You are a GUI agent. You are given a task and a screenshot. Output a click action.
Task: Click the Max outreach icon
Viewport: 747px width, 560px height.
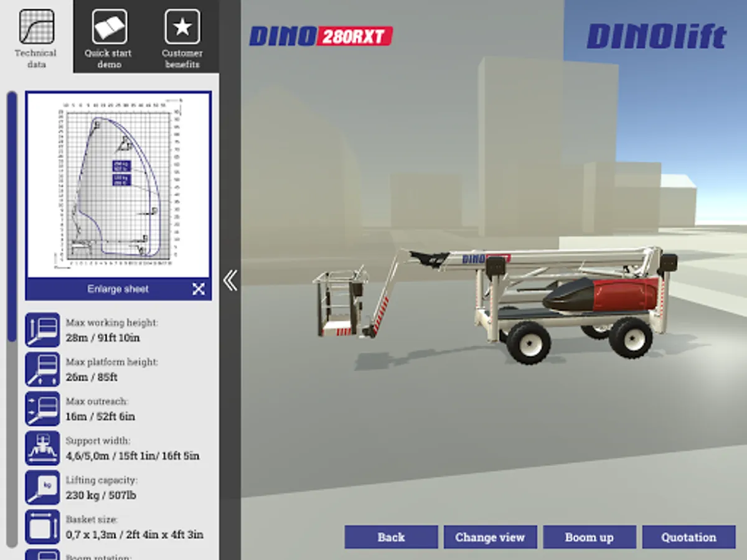(42, 409)
